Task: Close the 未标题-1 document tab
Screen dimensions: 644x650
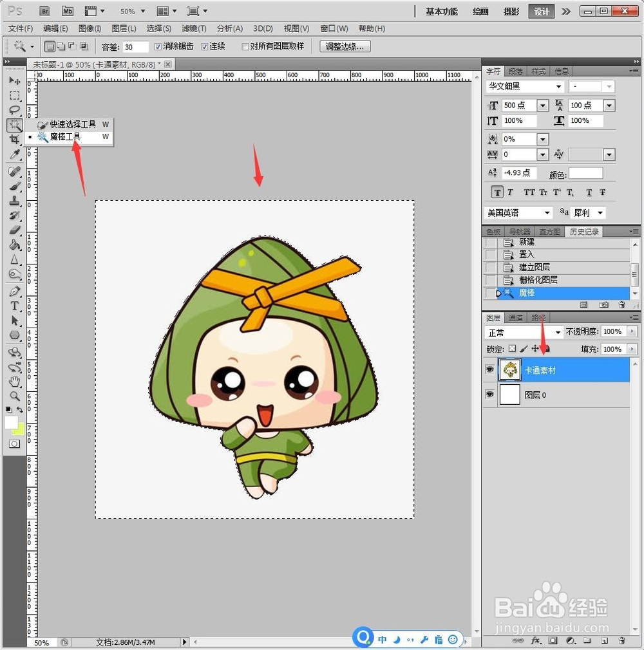Action: (167, 64)
